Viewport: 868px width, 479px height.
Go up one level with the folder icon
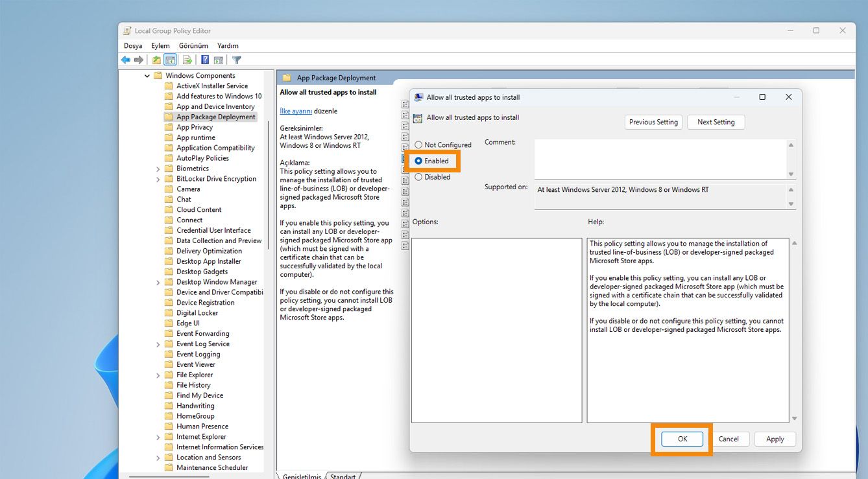point(156,60)
